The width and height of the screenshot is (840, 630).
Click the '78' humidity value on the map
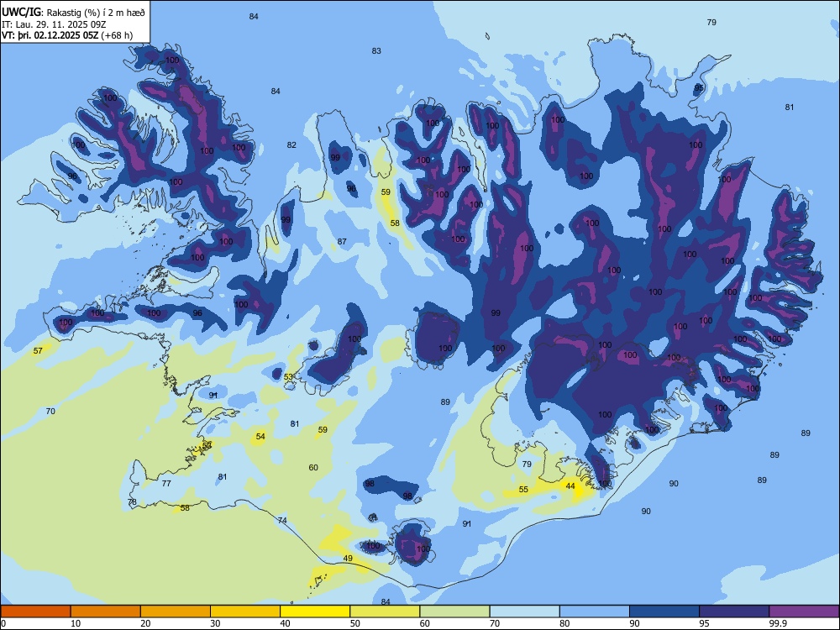point(133,502)
